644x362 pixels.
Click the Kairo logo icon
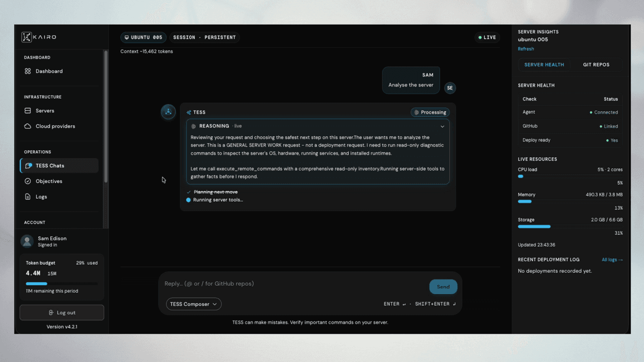point(27,37)
